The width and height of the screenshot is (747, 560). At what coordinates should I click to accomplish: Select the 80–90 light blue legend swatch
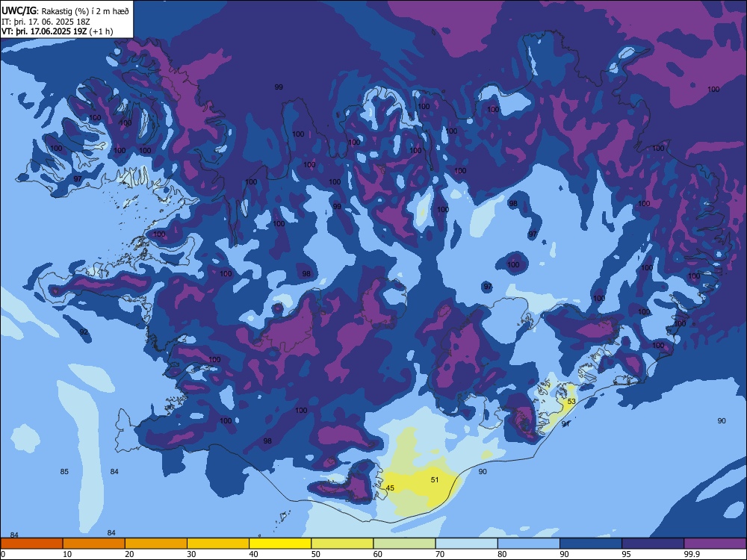529,544
